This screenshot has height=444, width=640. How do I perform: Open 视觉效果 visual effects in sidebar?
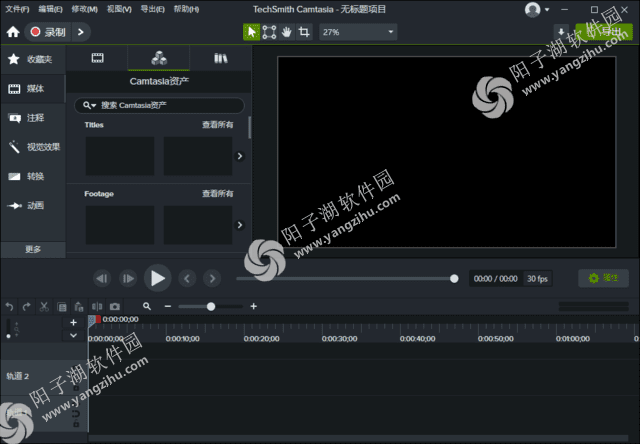tap(33, 147)
